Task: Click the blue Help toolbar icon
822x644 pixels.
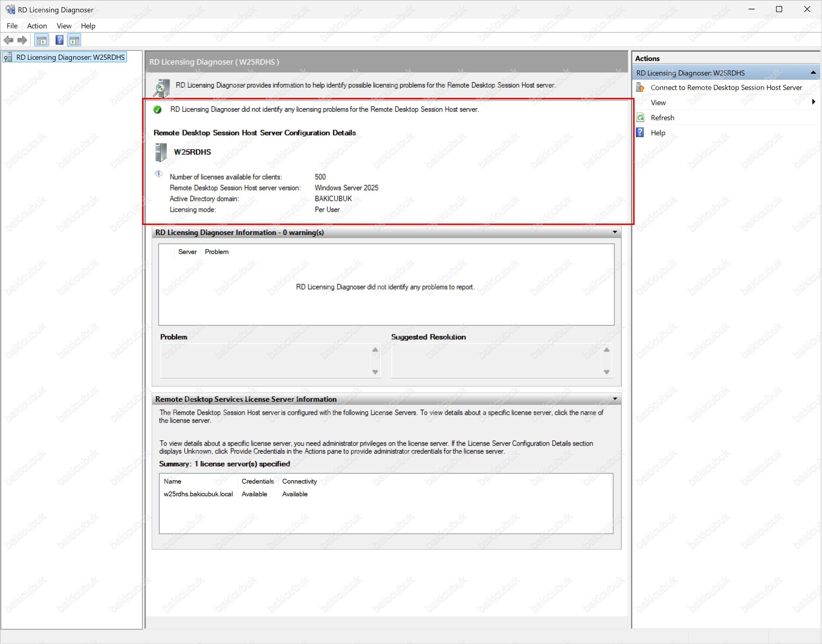Action: pyautogui.click(x=59, y=40)
